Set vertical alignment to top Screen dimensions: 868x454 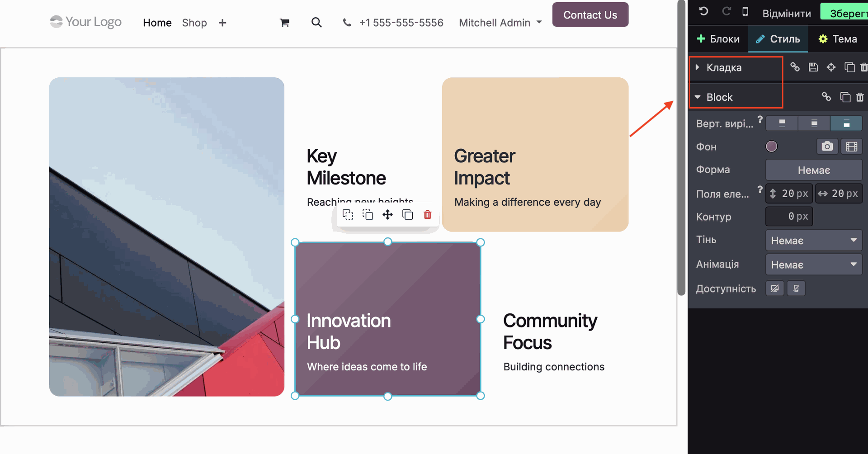tap(782, 123)
